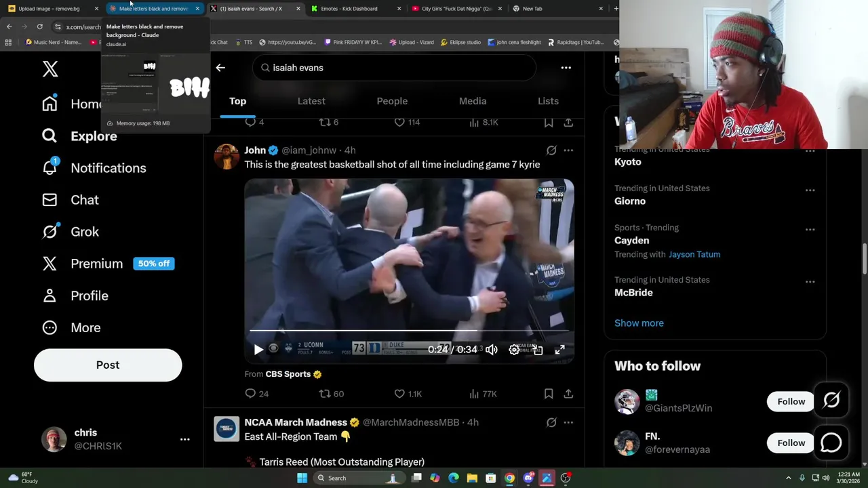Screen dimensions: 868x488
Task: Open options for Giorno trend
Action: tap(810, 190)
